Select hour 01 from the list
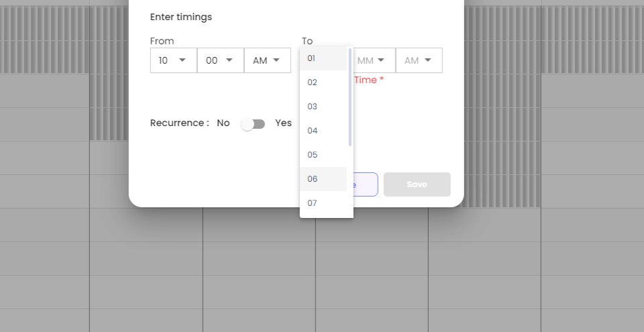The image size is (644, 332). (323, 58)
